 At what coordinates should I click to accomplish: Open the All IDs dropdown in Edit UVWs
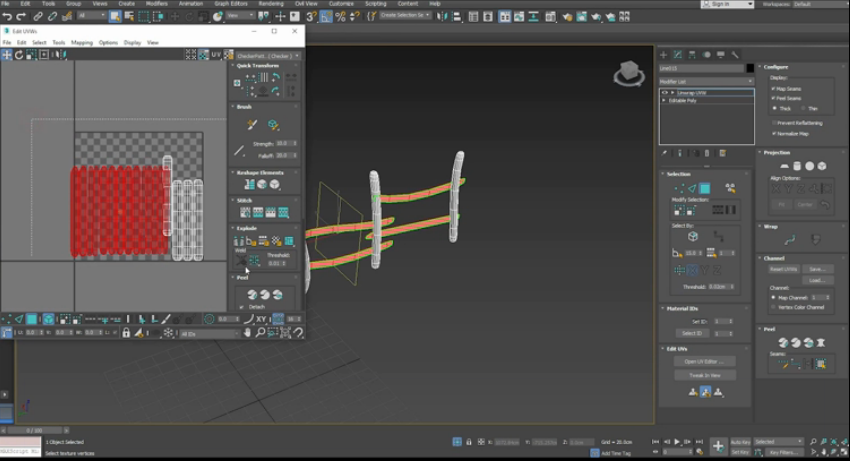coord(209,334)
